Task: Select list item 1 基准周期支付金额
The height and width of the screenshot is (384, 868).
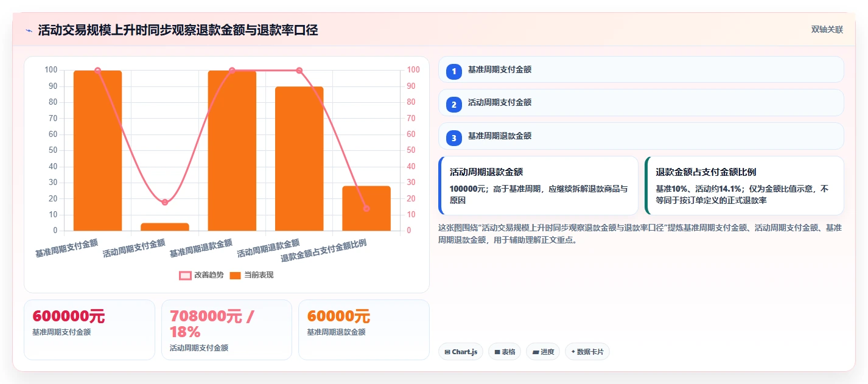Action: pos(641,69)
